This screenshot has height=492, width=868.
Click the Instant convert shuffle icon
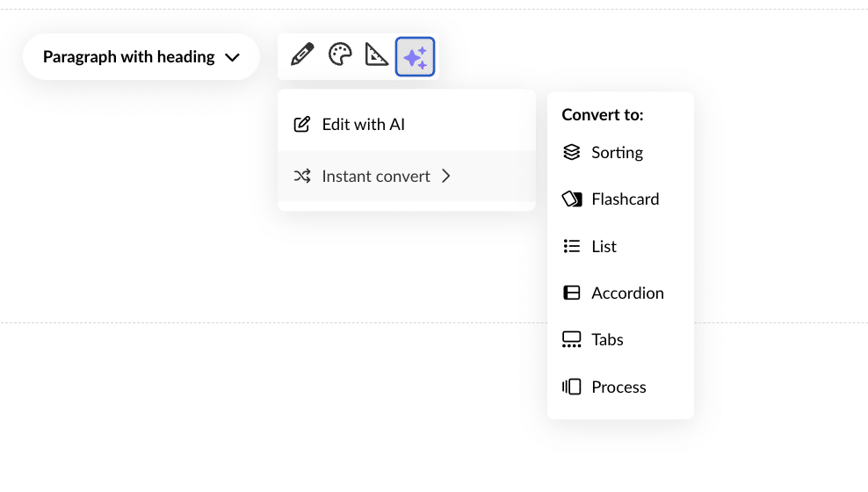301,176
